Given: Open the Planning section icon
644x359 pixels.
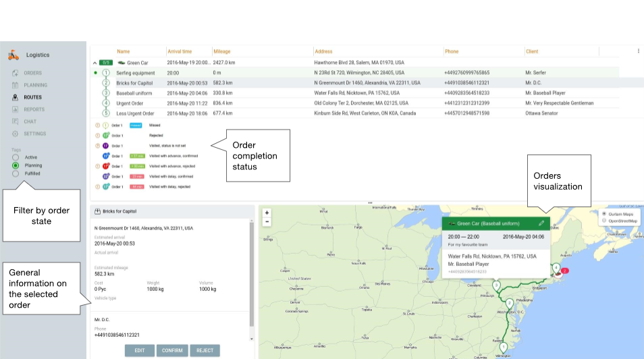Looking at the screenshot, I should coord(16,85).
